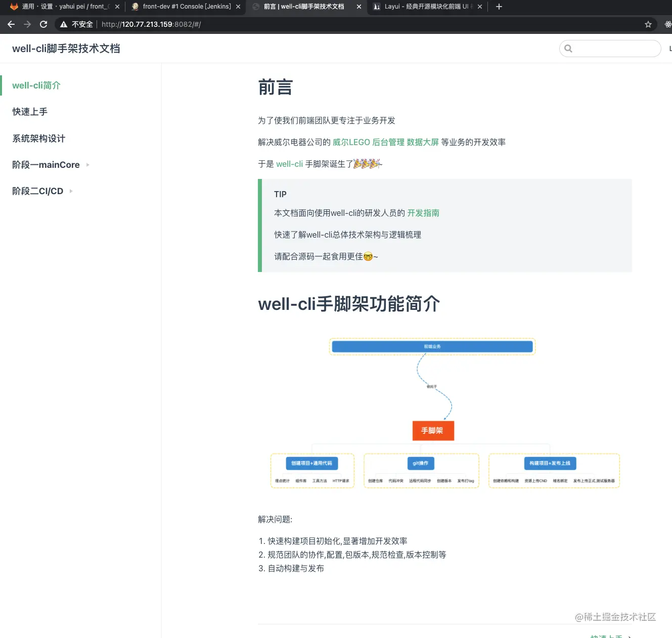This screenshot has width=672, height=638.
Task: Close the Layui tab
Action: [x=480, y=7]
